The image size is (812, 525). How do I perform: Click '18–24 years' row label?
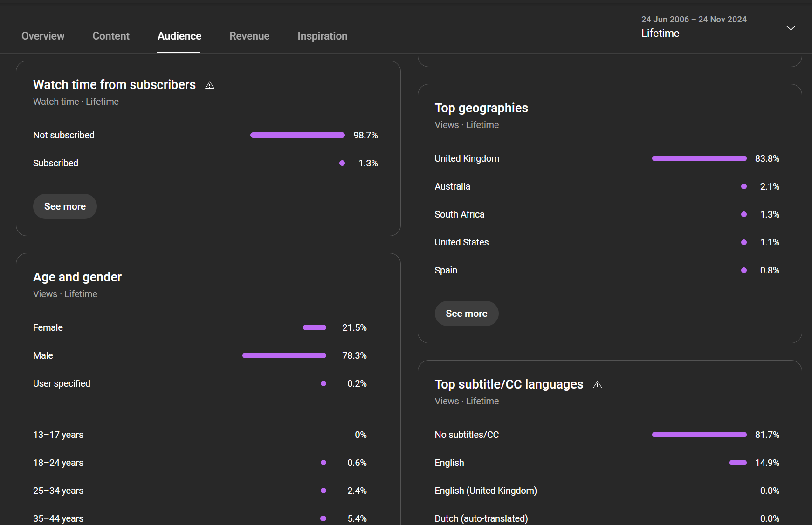click(x=58, y=463)
